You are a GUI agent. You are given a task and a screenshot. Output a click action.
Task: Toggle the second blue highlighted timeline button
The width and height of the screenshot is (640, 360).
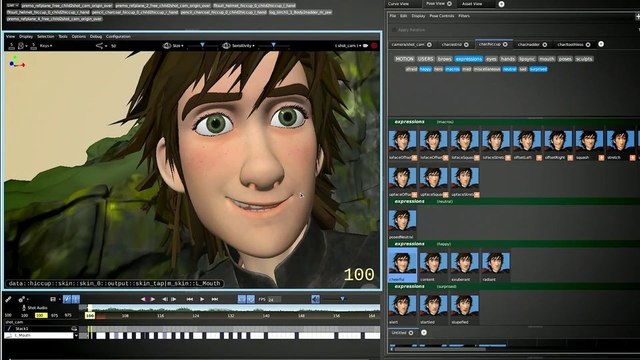[76, 299]
